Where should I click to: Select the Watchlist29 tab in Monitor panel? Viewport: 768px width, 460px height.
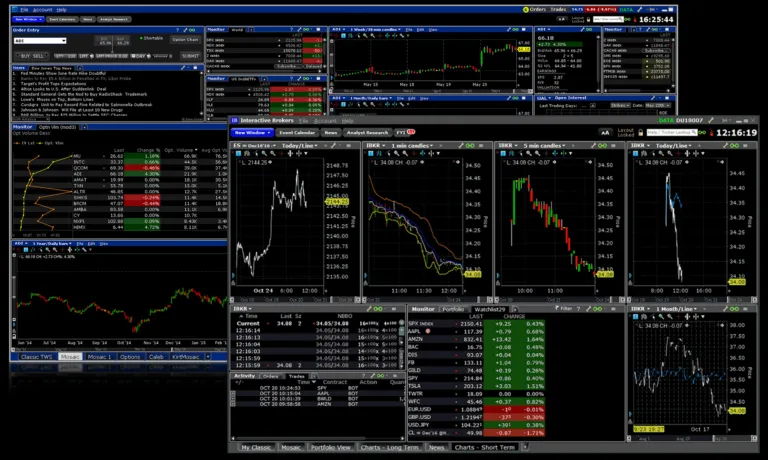(x=490, y=309)
